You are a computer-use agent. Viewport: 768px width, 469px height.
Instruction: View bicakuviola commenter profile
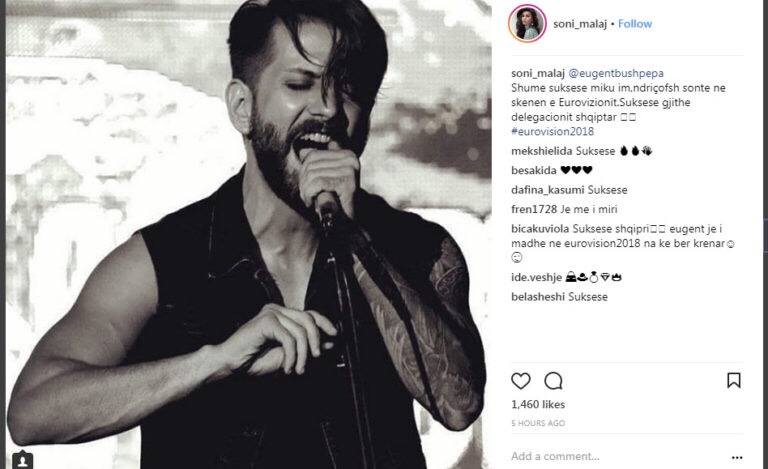click(540, 229)
